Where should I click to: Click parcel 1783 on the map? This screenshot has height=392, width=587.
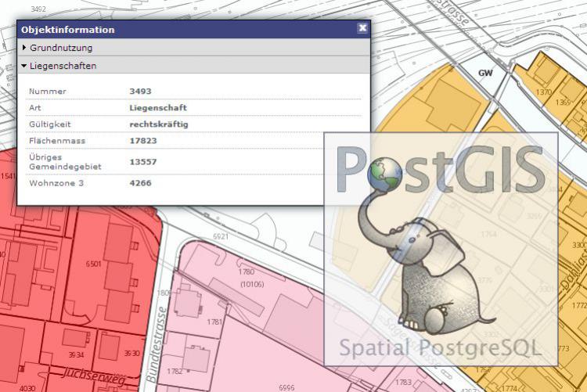pos(403,383)
